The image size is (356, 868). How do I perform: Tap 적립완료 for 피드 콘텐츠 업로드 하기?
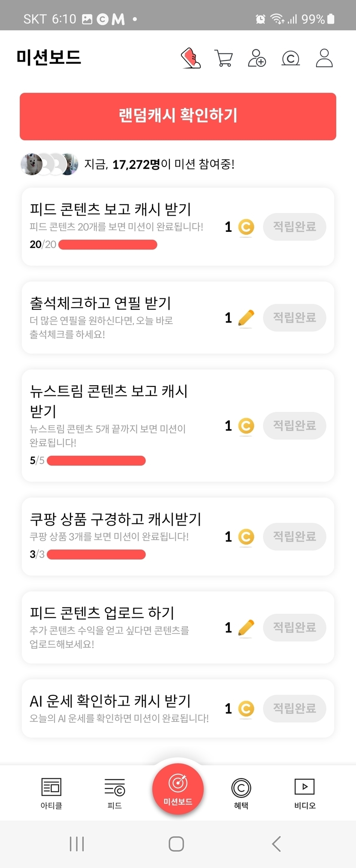click(x=295, y=628)
